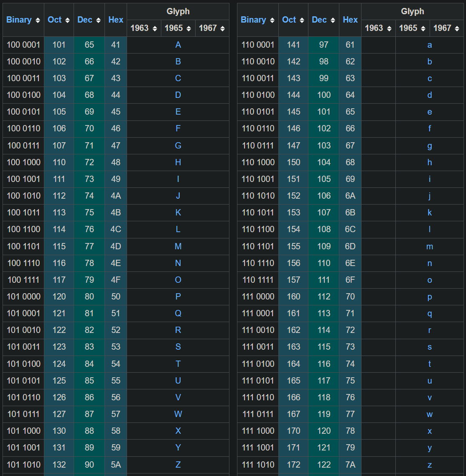Viewport: 466px width, 476px height.
Task: Sort left table by 1967 glyph arrows
Action: [223, 28]
